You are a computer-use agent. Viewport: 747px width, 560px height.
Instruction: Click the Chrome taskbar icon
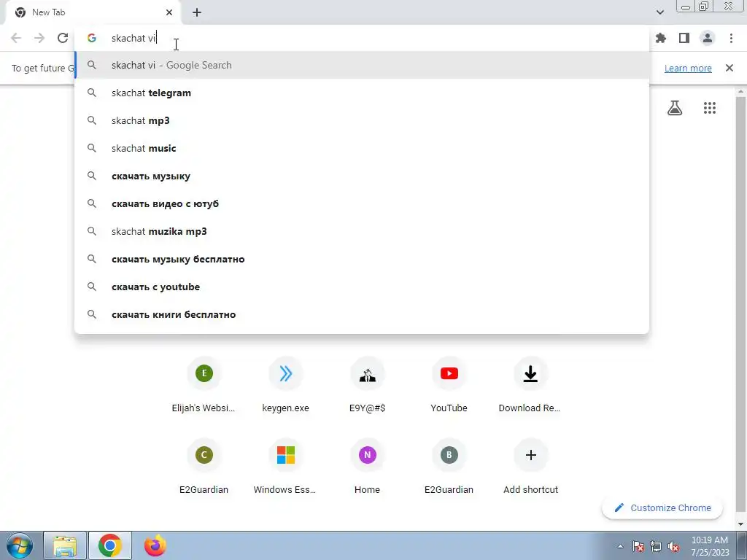[110, 545]
